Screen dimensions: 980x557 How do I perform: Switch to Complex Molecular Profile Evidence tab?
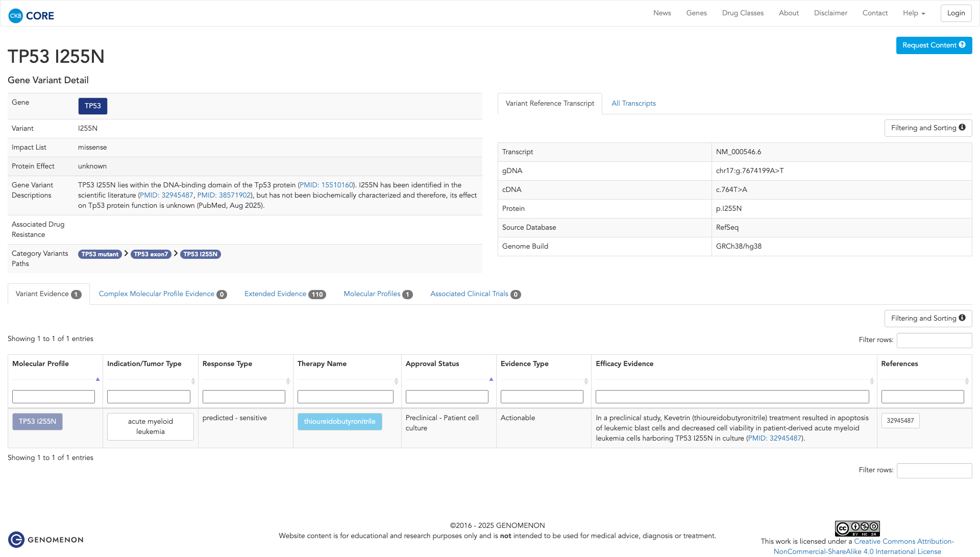coord(163,294)
